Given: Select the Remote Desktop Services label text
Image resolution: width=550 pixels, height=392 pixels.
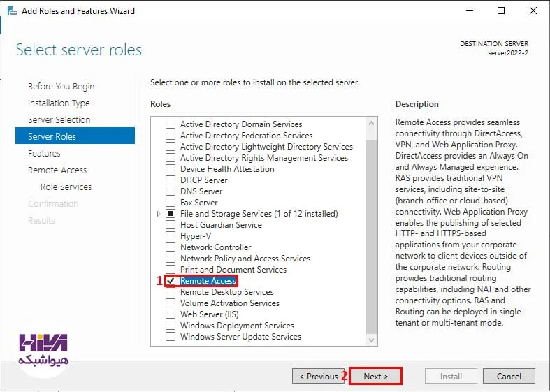Looking at the screenshot, I should click(x=227, y=292).
